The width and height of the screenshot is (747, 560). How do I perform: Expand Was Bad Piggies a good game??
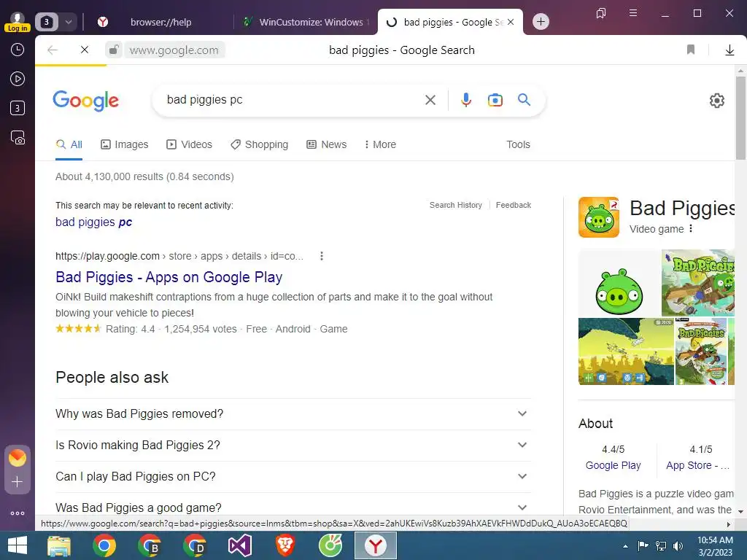point(293,507)
